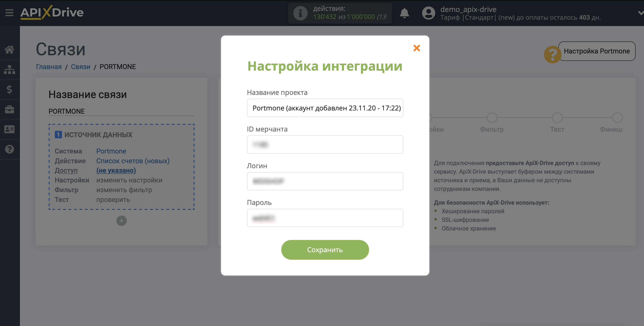This screenshot has width=644, height=326.
Task: Click the Настройка Portmone help button
Action: pyautogui.click(x=596, y=51)
